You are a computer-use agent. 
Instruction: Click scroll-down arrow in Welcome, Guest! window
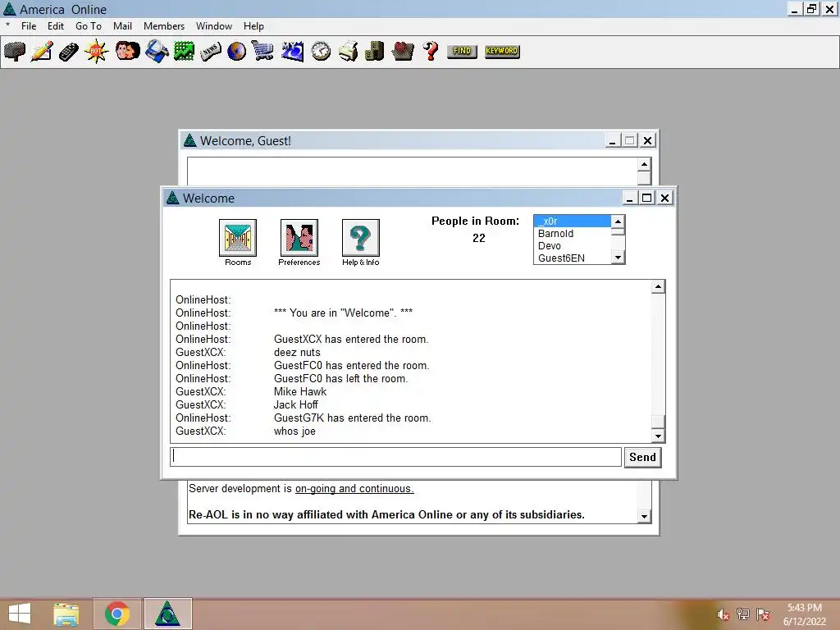click(644, 517)
